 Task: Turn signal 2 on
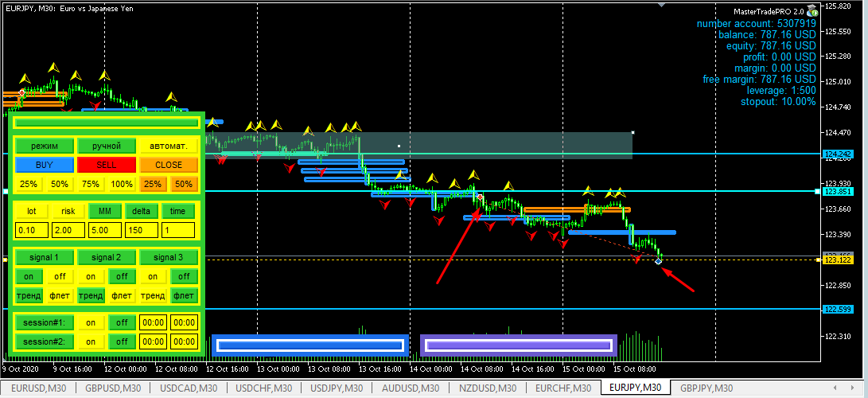[x=91, y=276]
